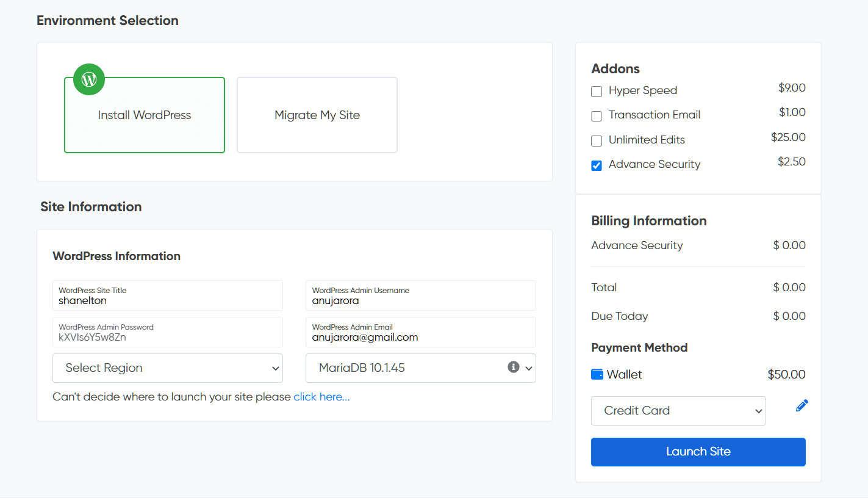
Task: Click the Launch Site button
Action: (698, 452)
